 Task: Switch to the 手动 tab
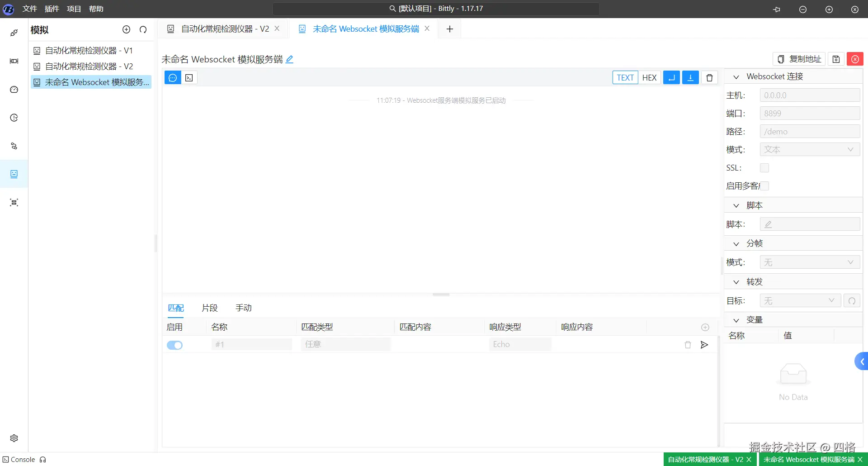244,308
